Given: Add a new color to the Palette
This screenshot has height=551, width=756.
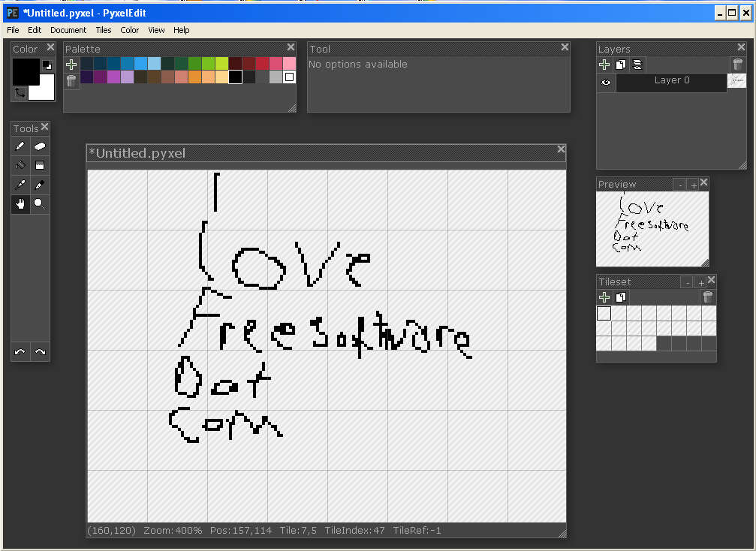Looking at the screenshot, I should pyautogui.click(x=71, y=65).
